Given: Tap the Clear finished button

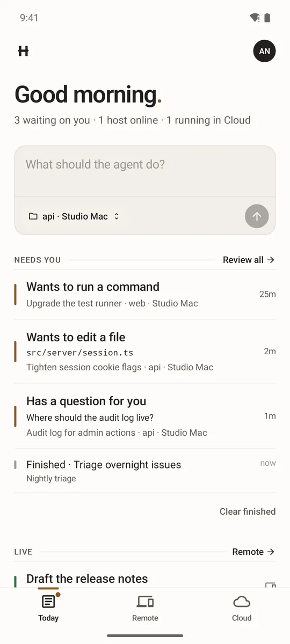Looking at the screenshot, I should [x=248, y=511].
